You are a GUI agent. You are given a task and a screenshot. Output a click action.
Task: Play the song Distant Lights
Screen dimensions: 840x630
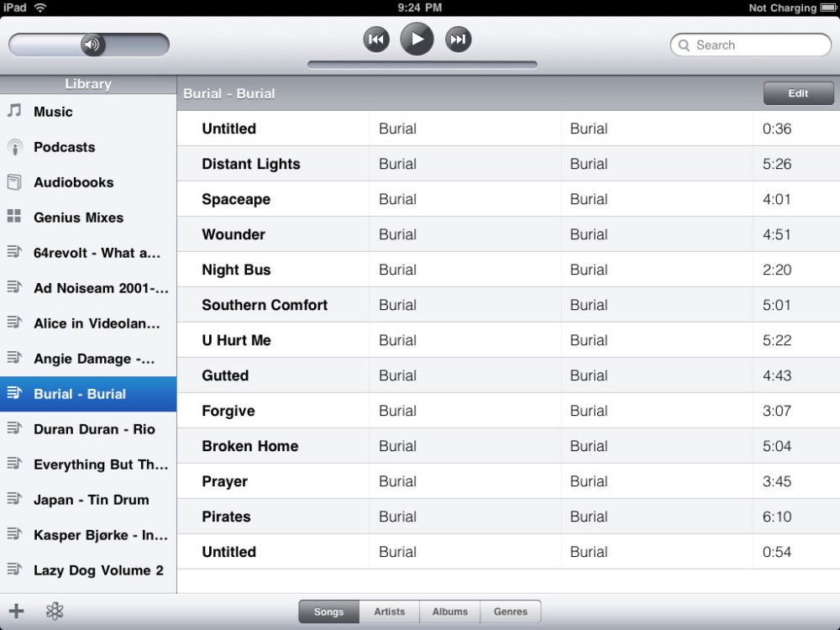[x=508, y=164]
